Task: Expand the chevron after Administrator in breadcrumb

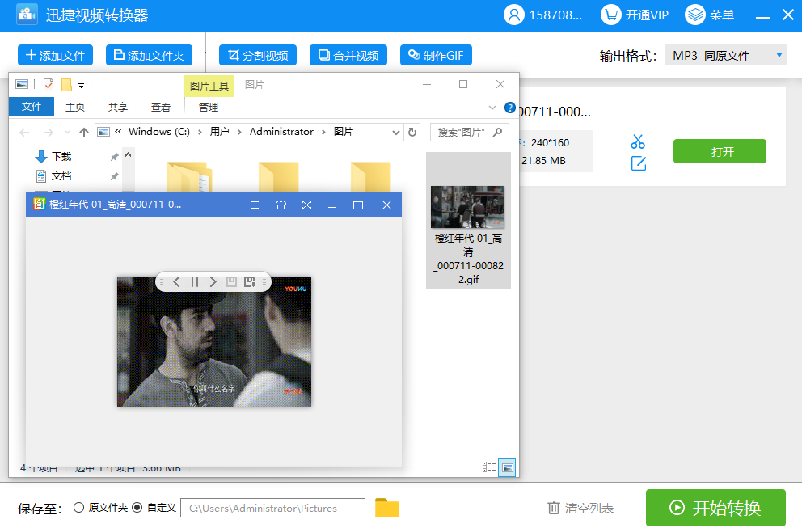Action: point(323,132)
